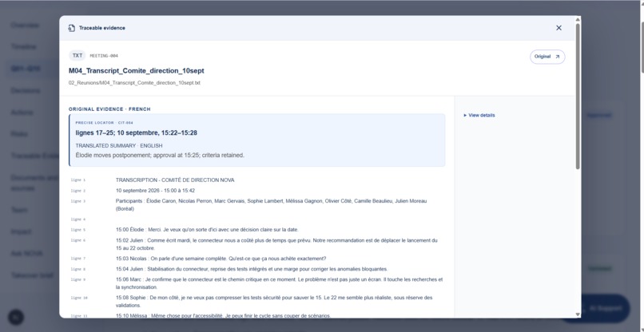Click the 15:08 Sophie tests sécurité line
The width and height of the screenshot is (644, 332).
click(274, 302)
